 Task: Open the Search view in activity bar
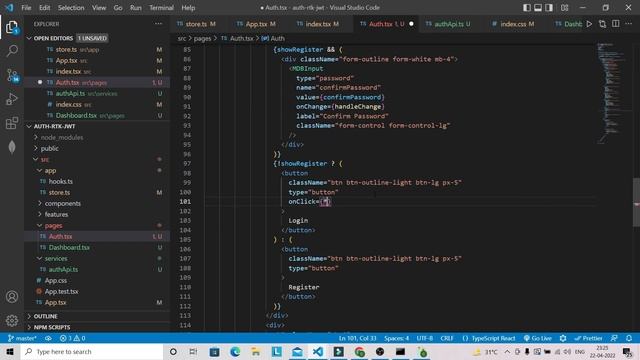pos(12,51)
